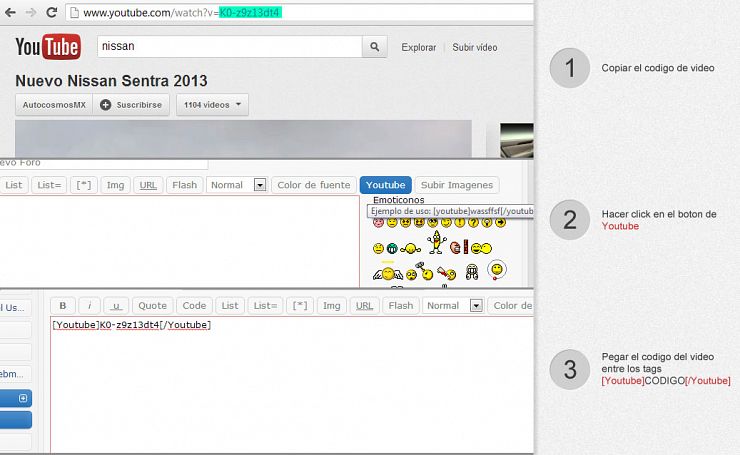Insert the shrugging smiley emoticon
Viewport: 740px width, 455px height.
coord(411,248)
